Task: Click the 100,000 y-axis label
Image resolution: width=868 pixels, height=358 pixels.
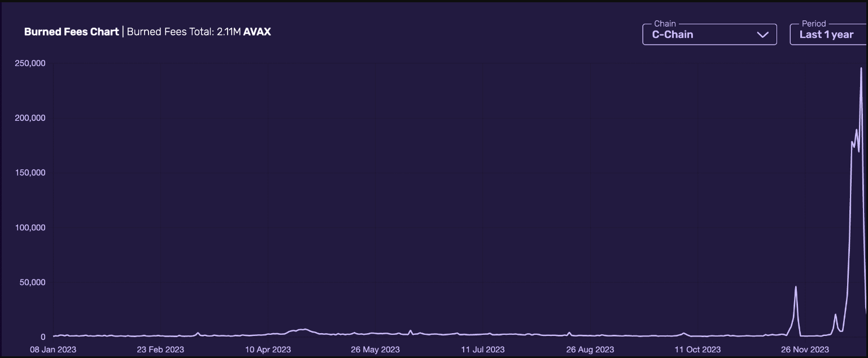Action: (30, 228)
